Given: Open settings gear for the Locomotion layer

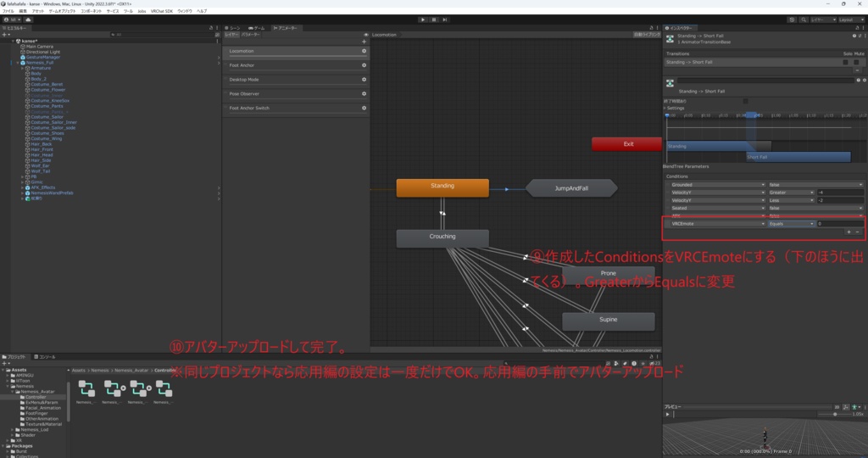Looking at the screenshot, I should point(364,51).
